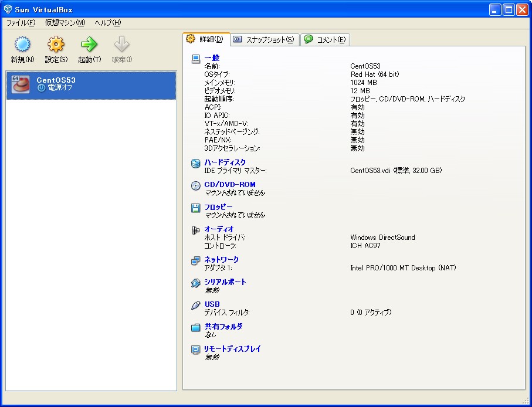The image size is (532, 407).
Task: Switch to the 詳細(D) tab
Action: click(x=206, y=39)
